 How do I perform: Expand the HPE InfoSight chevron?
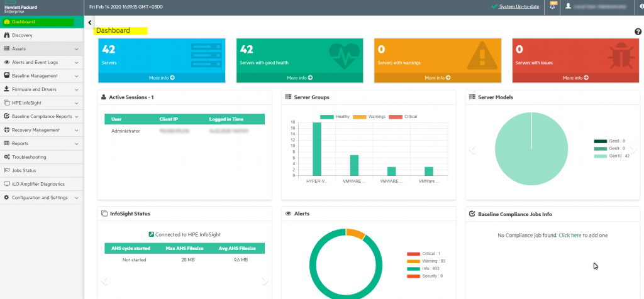(x=77, y=104)
